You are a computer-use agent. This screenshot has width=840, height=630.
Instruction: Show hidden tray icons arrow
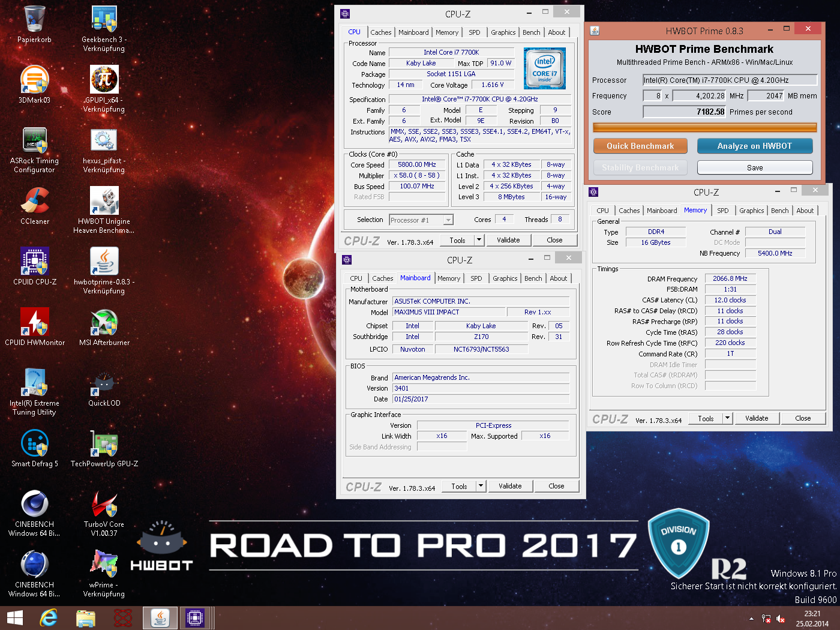pos(751,619)
